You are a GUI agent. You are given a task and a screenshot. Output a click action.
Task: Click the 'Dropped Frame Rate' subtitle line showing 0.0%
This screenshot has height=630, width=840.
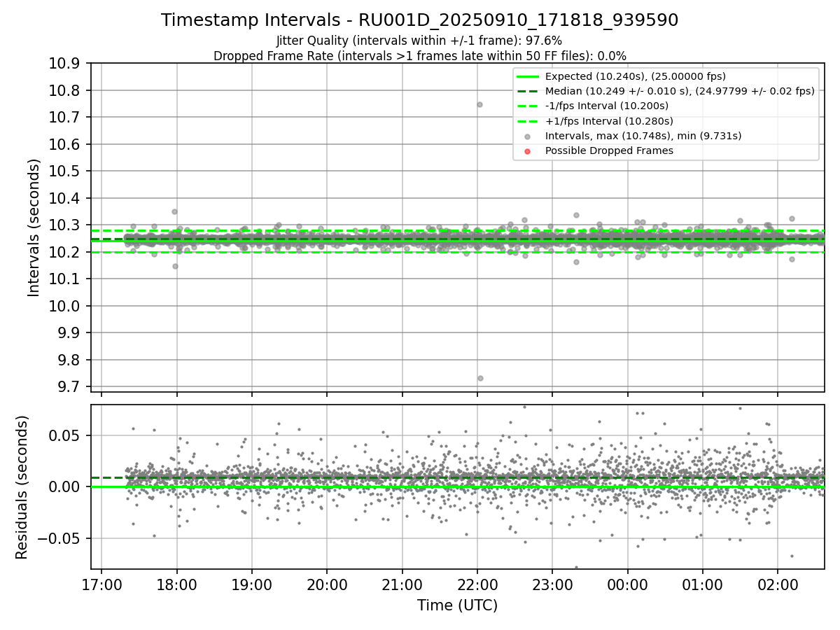click(419, 56)
